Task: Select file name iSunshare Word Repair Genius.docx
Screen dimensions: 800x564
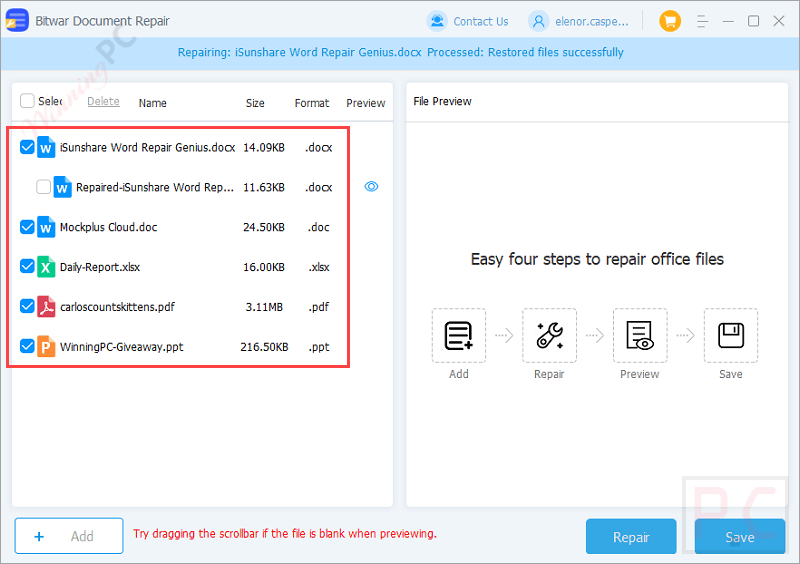Action: [x=147, y=148]
